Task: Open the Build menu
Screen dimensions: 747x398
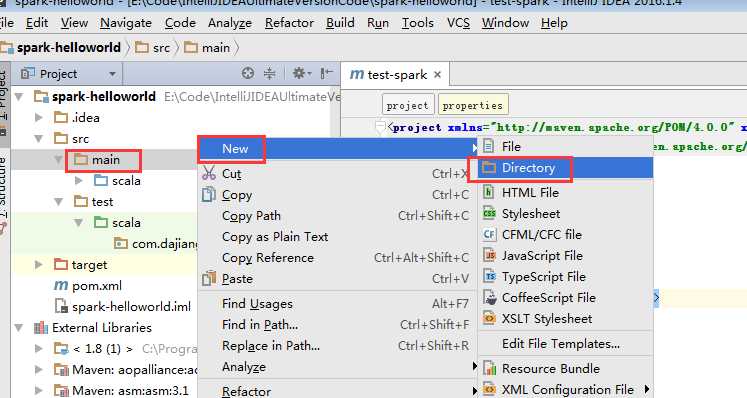Action: click(x=340, y=23)
